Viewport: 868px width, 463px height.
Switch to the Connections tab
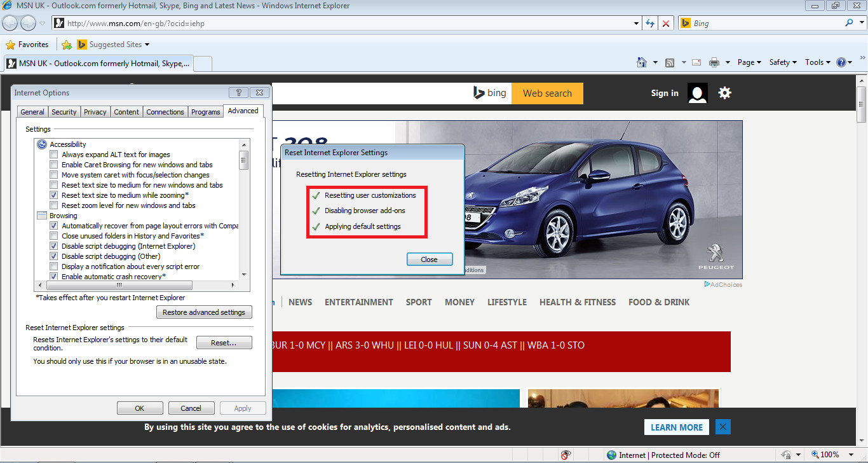point(165,112)
